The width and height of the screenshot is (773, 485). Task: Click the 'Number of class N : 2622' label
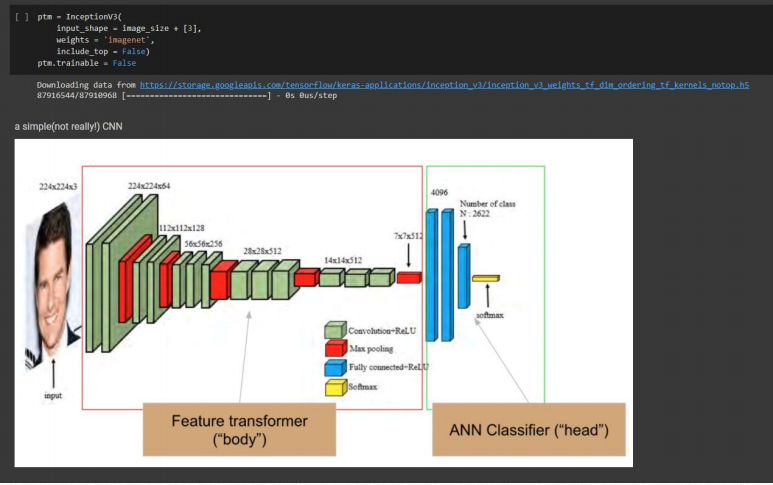(488, 208)
